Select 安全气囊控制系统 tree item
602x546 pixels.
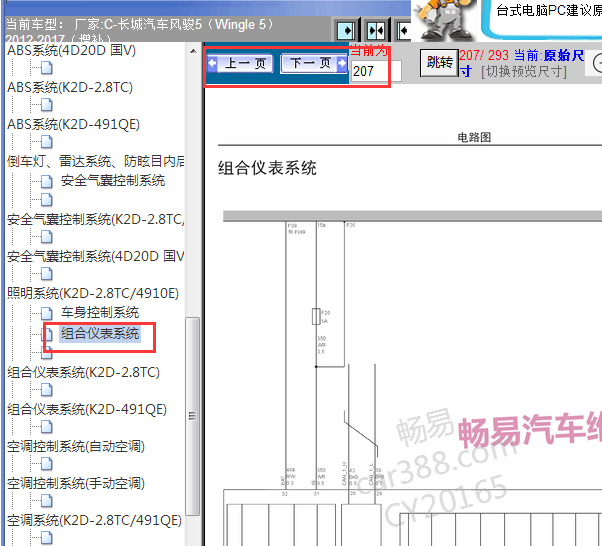[113, 180]
